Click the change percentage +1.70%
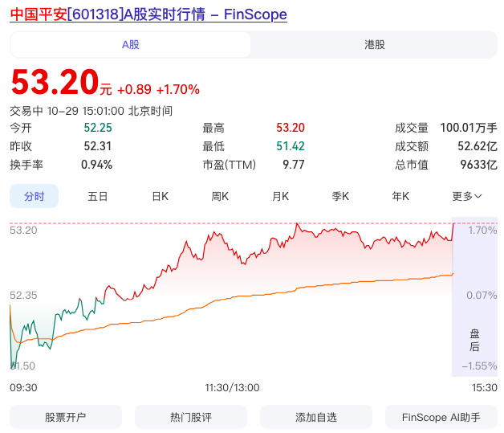 coord(178,90)
